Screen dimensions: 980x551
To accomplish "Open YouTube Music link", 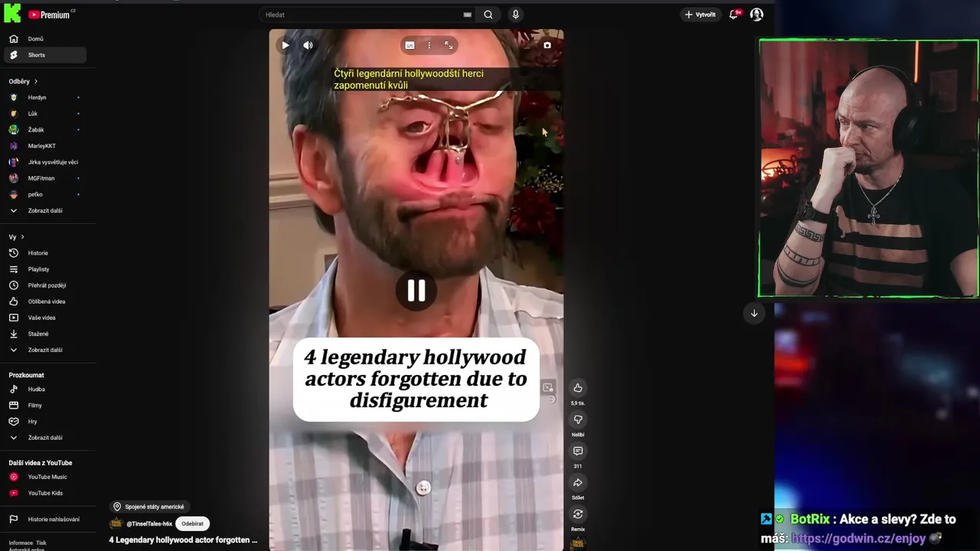I will tap(44, 477).
